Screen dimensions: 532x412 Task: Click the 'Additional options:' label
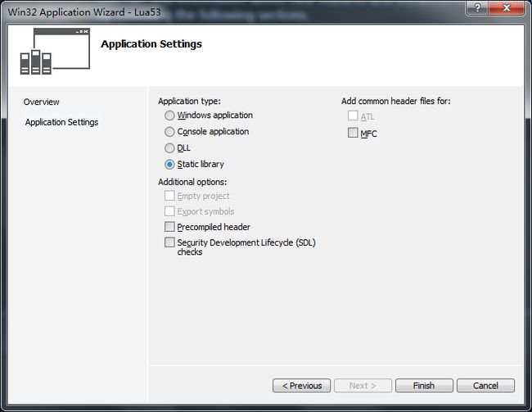coord(192,182)
